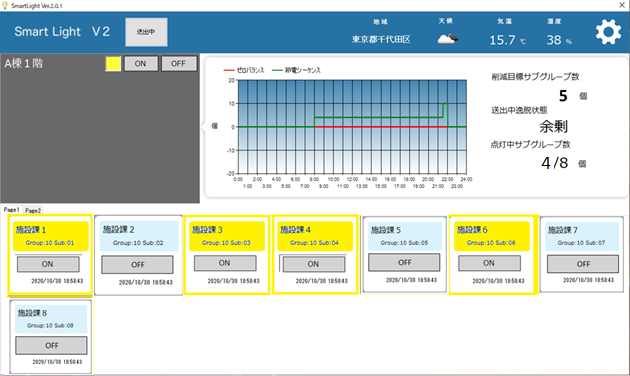Open settings with the gear icon
This screenshot has width=630, height=376.
(x=608, y=32)
